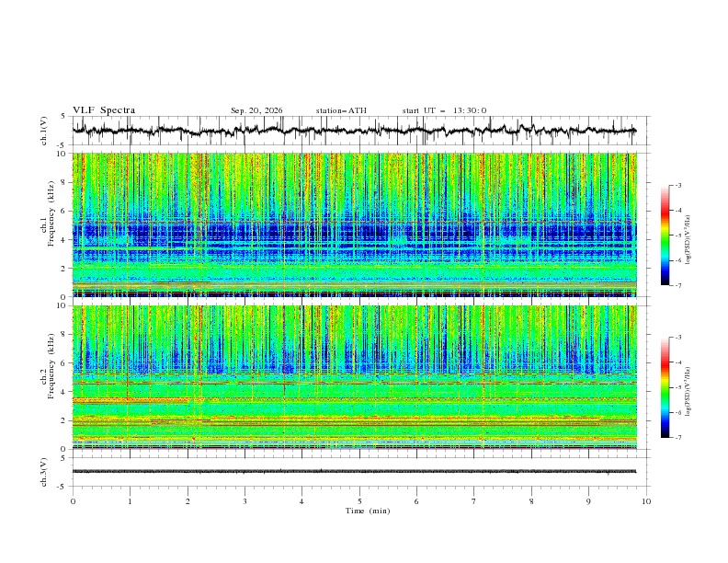The height and width of the screenshot is (563, 728).
Task: Click the start UT 13:30:0 label
Action: (x=444, y=110)
